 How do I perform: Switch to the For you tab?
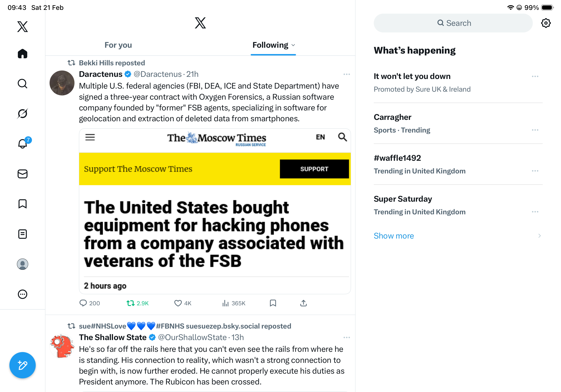point(118,45)
